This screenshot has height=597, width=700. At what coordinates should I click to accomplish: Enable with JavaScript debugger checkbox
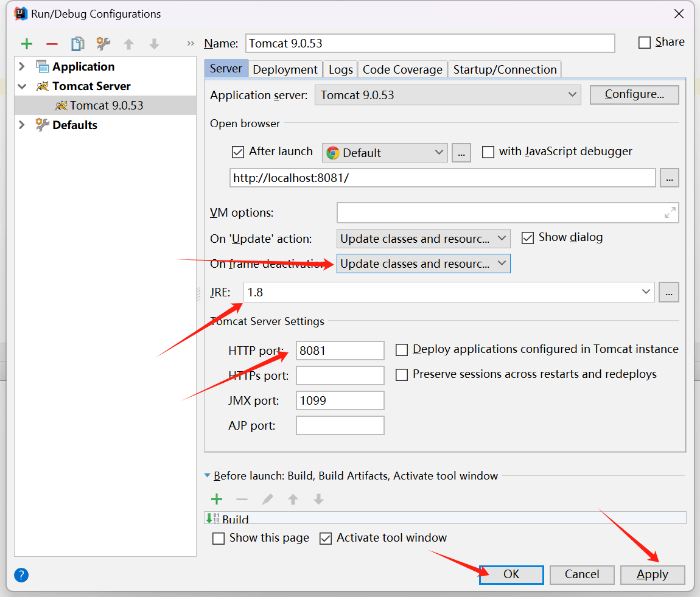[x=488, y=152]
